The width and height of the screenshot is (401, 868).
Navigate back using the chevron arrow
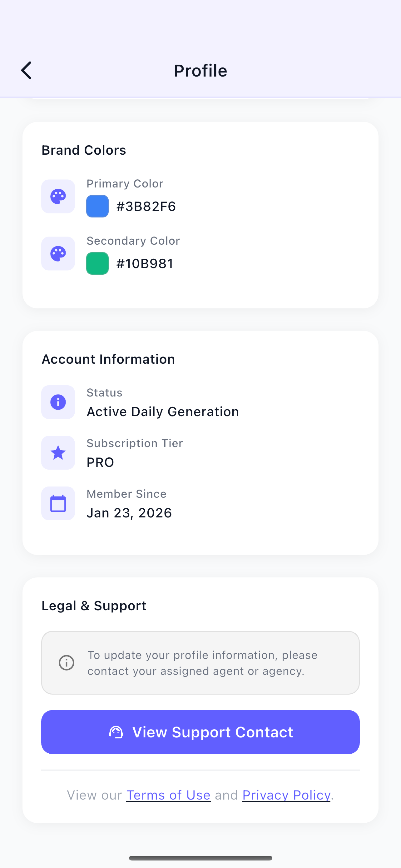click(27, 70)
